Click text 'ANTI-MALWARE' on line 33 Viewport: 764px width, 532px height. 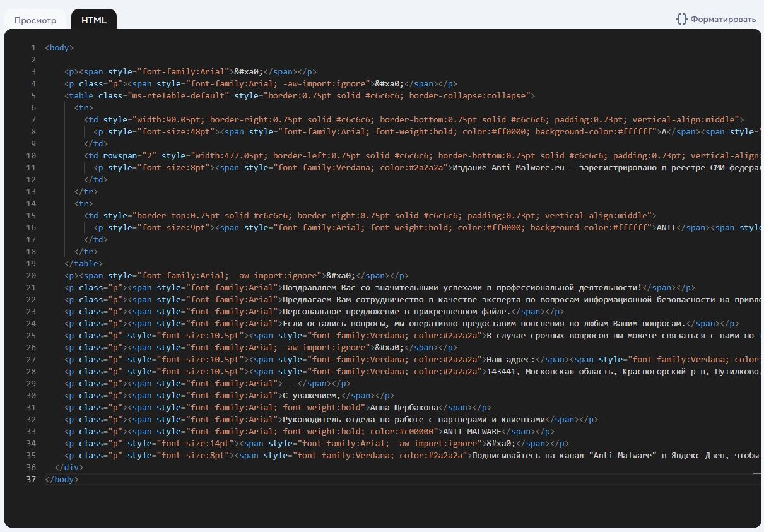click(x=472, y=432)
